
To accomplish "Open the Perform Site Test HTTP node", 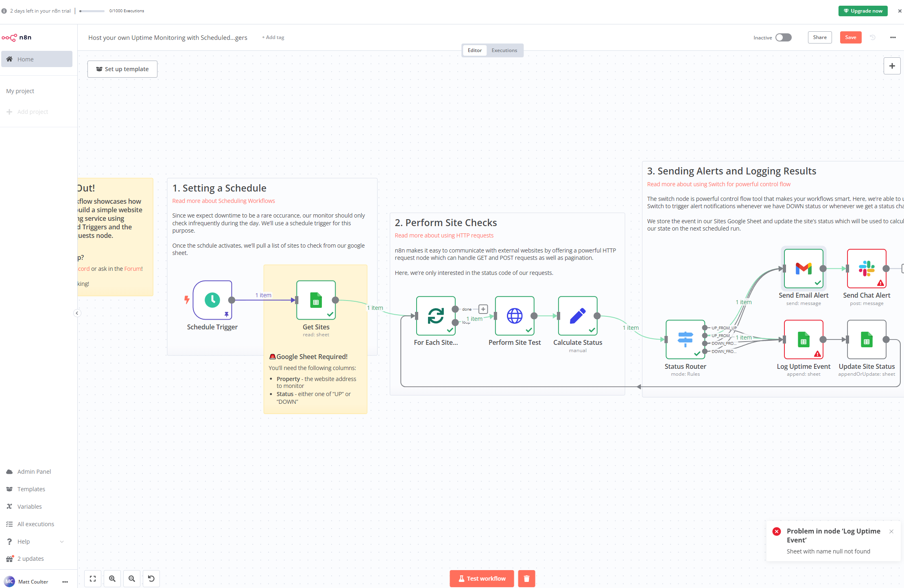I will 515,316.
